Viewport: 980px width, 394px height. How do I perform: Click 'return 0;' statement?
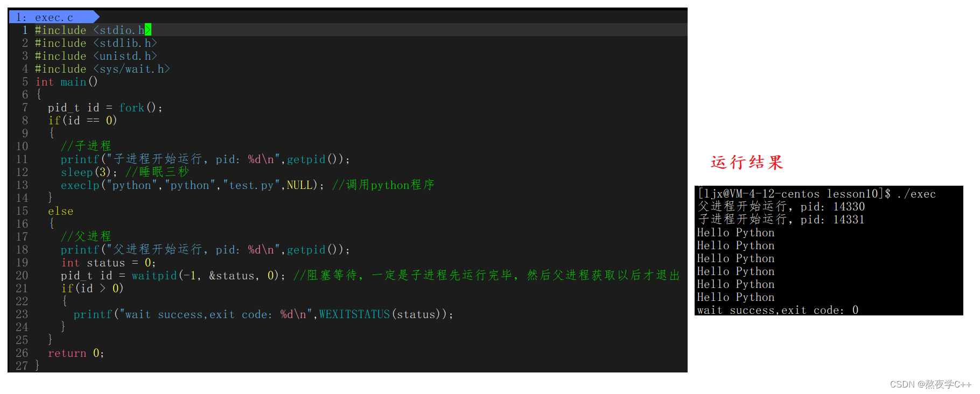coord(76,353)
